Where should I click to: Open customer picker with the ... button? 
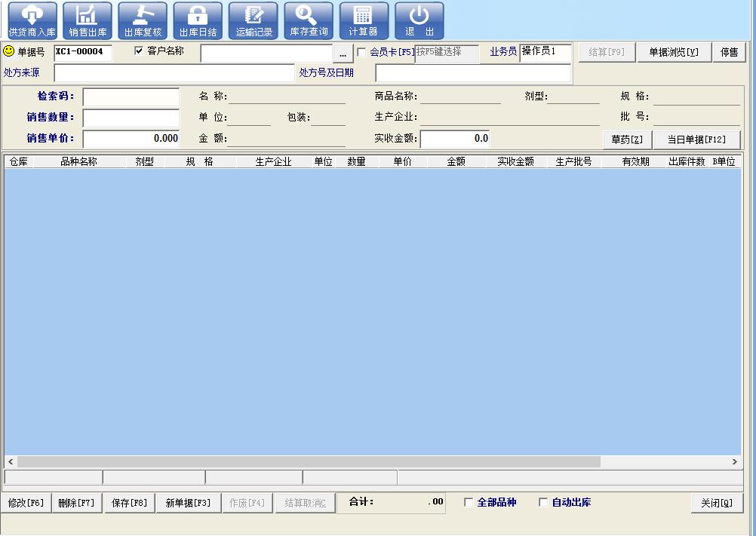tap(343, 54)
